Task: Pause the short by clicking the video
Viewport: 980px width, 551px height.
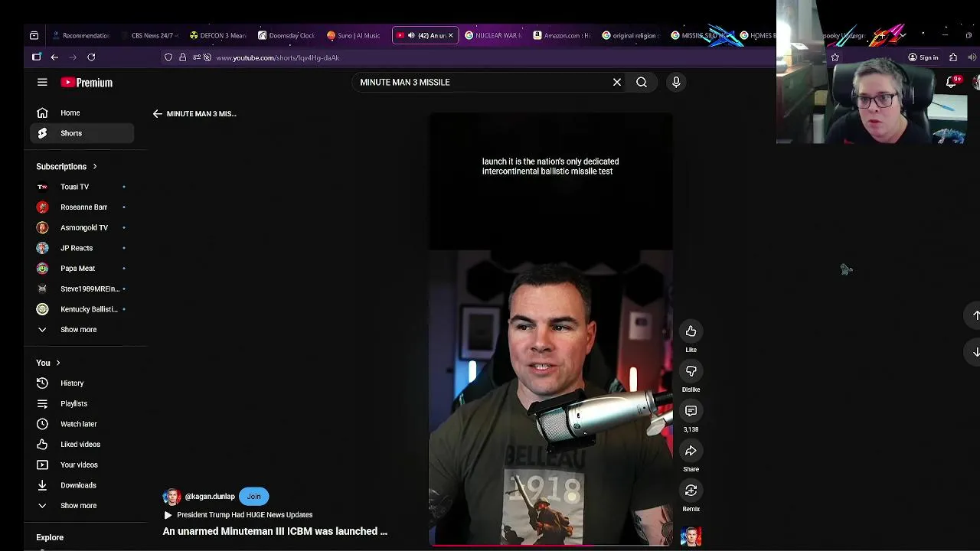Action: coord(550,329)
